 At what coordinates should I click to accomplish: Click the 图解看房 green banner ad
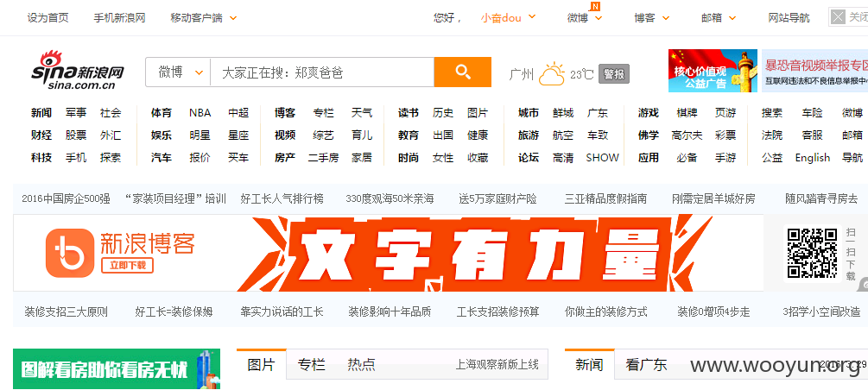(x=117, y=368)
